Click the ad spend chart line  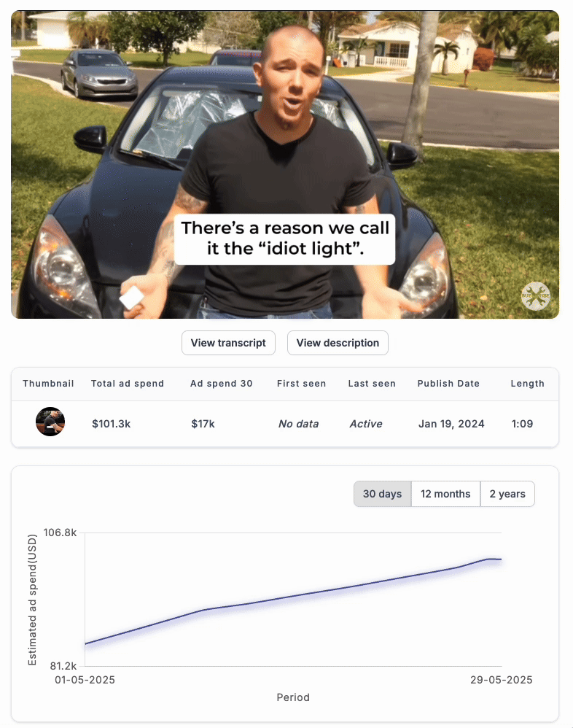click(293, 597)
